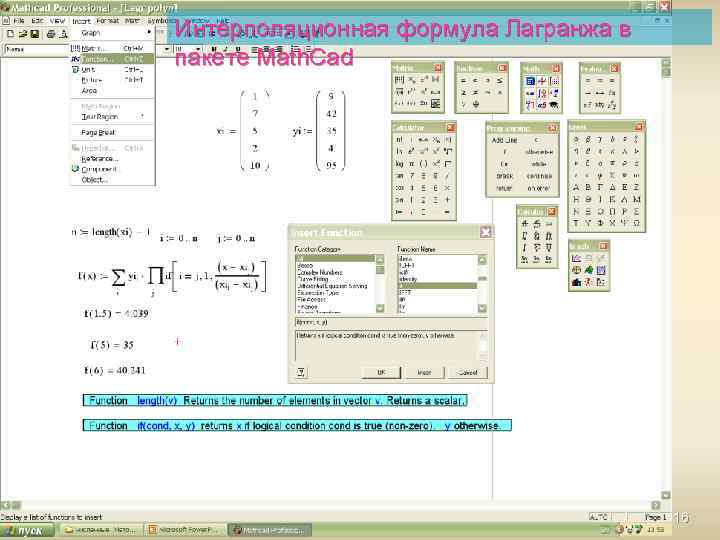Click the less-than-or-equal icon in Boolean palette

click(x=500, y=80)
